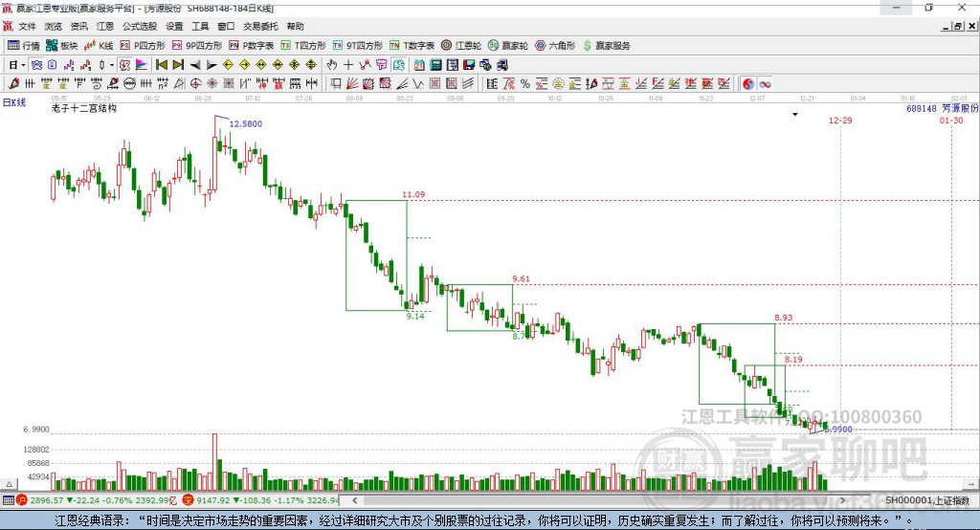Step chart left with black arrow
This screenshot has height=530, width=980.
tap(195, 65)
